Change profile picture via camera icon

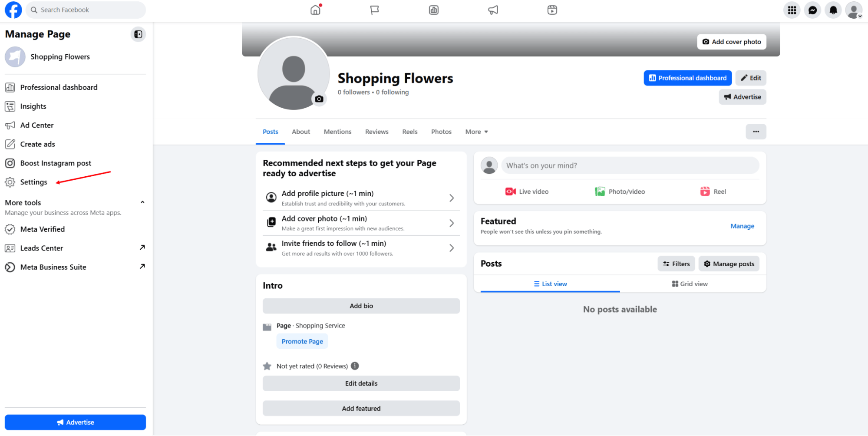coord(319,99)
